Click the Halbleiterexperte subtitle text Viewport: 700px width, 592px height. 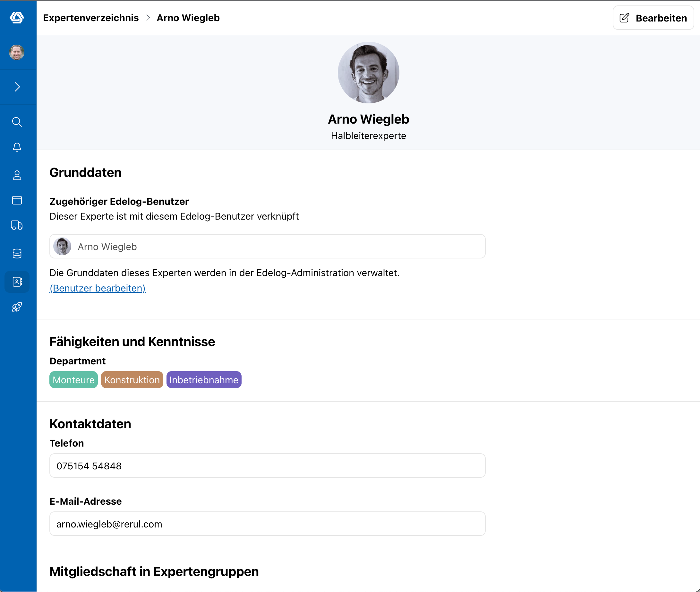click(x=368, y=135)
